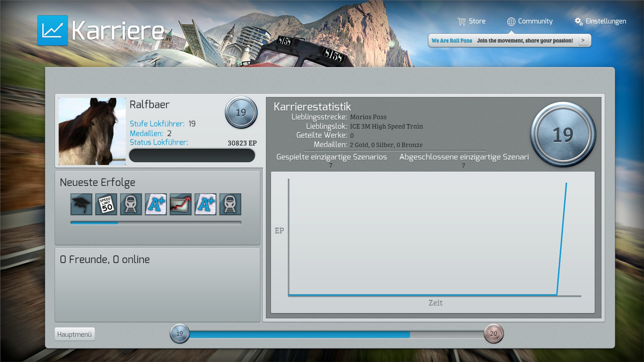Click the rising chart achievement icon

coord(180,204)
